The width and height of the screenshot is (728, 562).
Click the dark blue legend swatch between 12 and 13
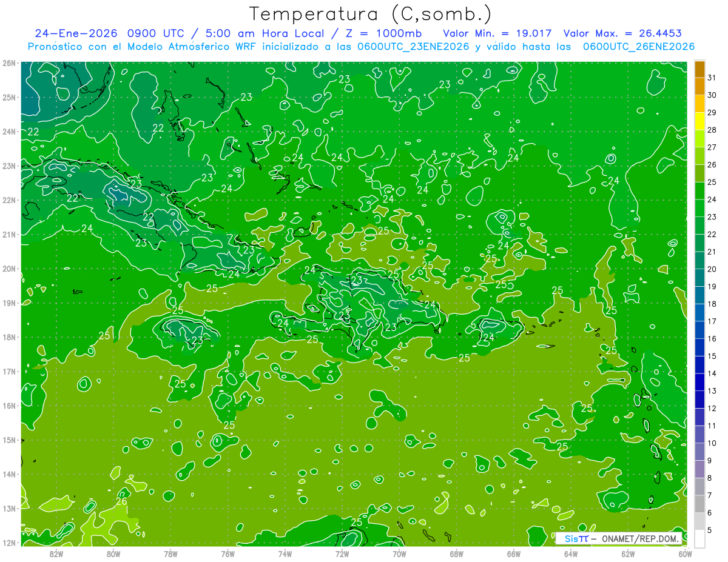tap(699, 400)
